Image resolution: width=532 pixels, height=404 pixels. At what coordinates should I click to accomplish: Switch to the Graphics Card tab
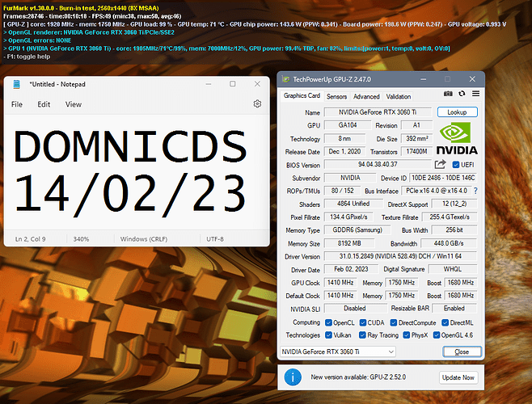click(302, 96)
